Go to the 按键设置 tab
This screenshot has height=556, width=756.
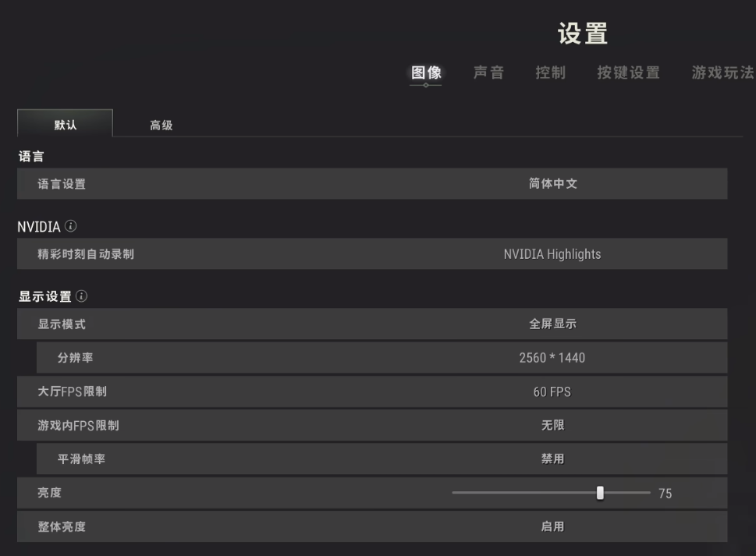(628, 73)
